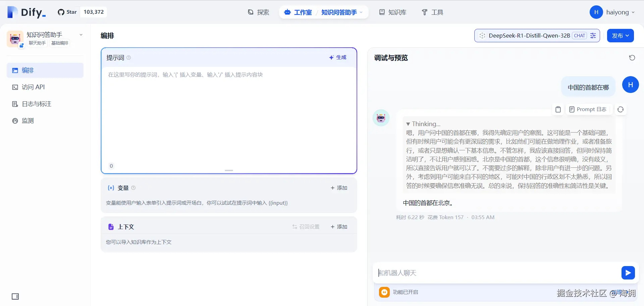Click the send message paper plane icon
644x306 pixels.
628,273
